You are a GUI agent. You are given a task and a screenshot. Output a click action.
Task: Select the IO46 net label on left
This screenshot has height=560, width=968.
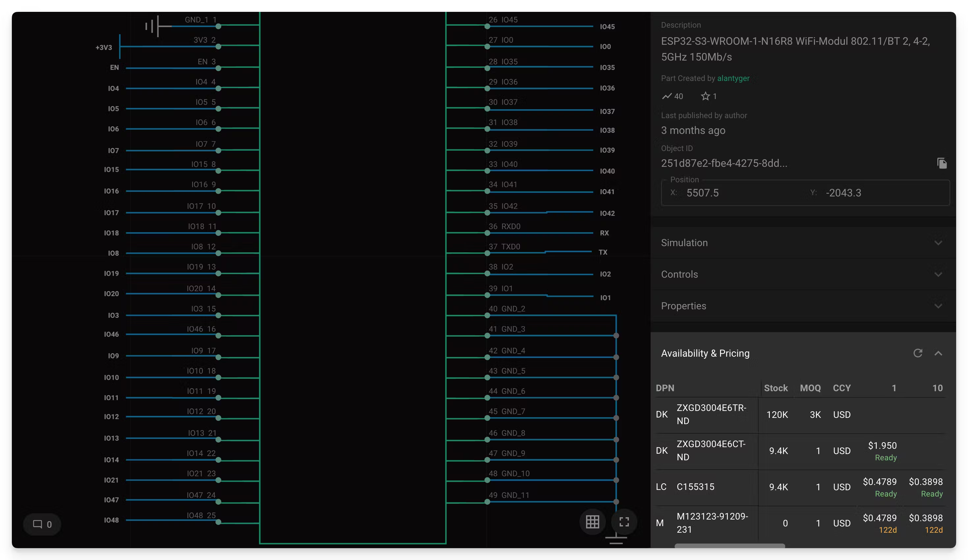(111, 334)
